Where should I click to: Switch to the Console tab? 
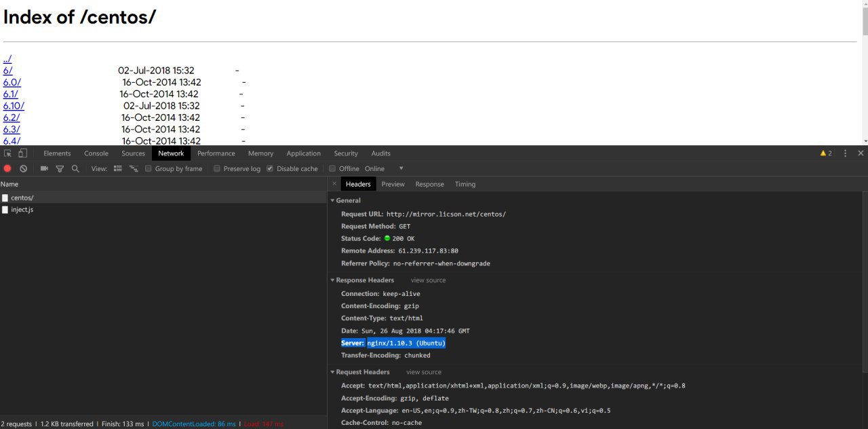pyautogui.click(x=96, y=153)
